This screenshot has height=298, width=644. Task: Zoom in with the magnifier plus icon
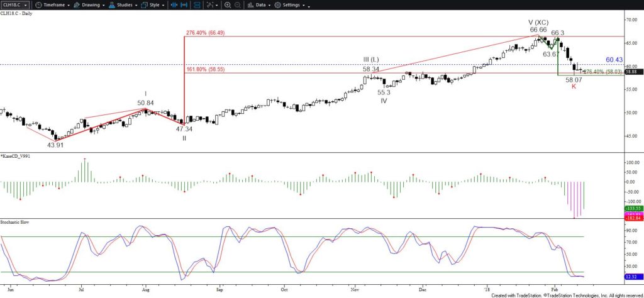click(x=228, y=5)
